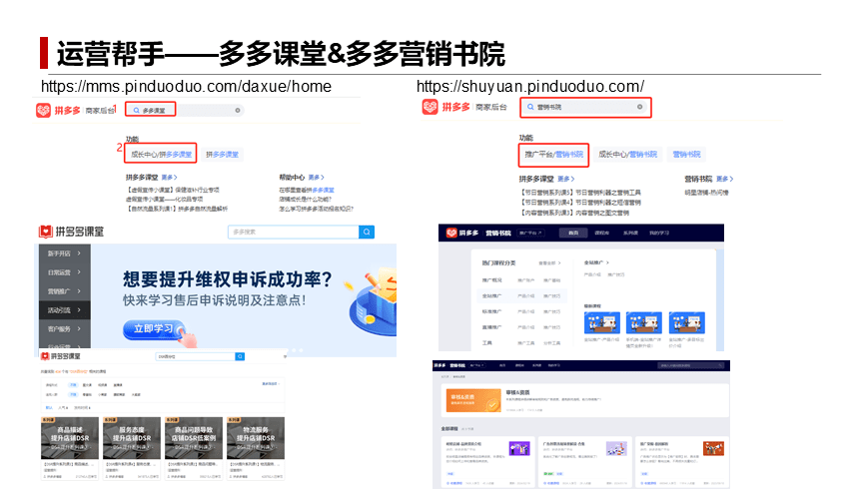
Task: Select 工具 row in category list
Action: tap(521, 343)
